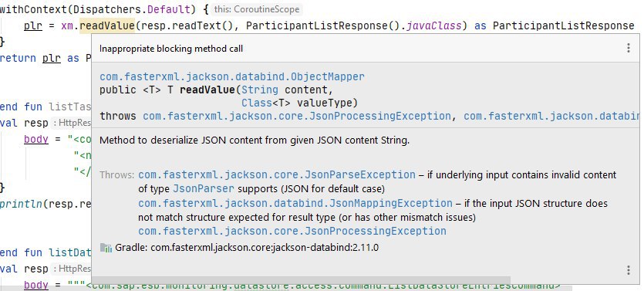Open the popup's top three-dot options menu
This screenshot has height=291, width=644.
[628, 48]
